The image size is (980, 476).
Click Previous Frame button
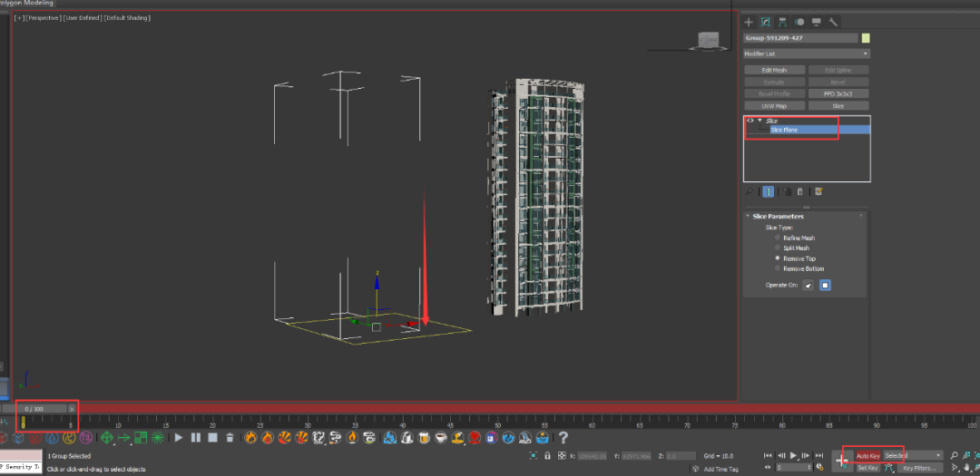coord(781,456)
